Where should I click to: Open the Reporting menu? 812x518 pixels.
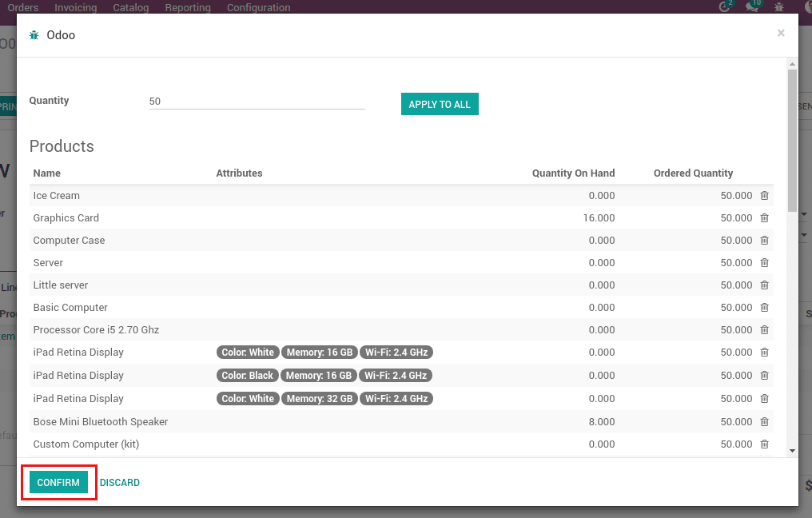[188, 7]
